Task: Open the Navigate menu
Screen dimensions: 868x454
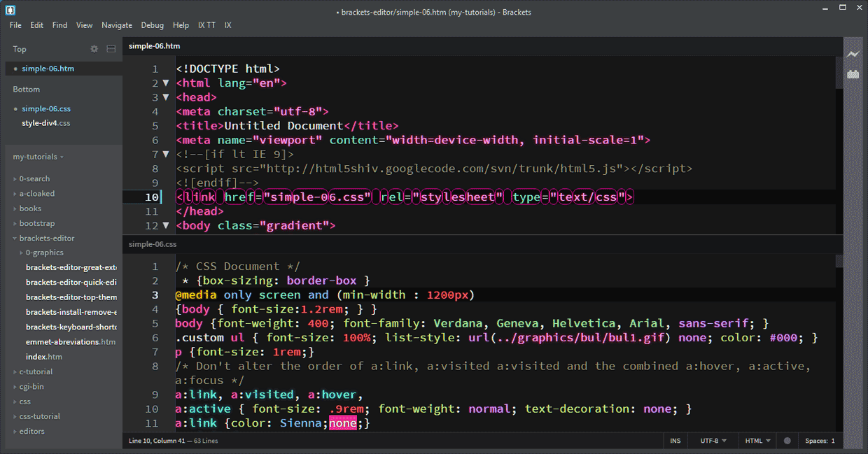Action: pyautogui.click(x=117, y=25)
